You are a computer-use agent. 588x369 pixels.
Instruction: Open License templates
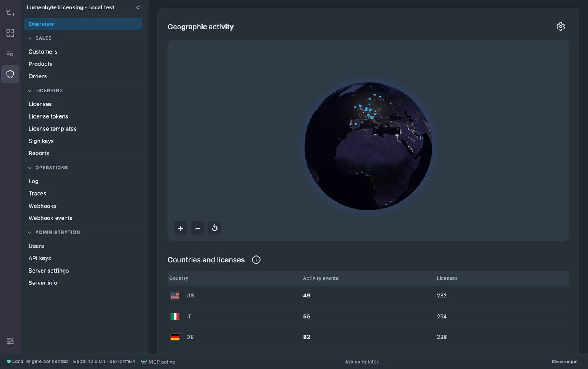coord(53,129)
